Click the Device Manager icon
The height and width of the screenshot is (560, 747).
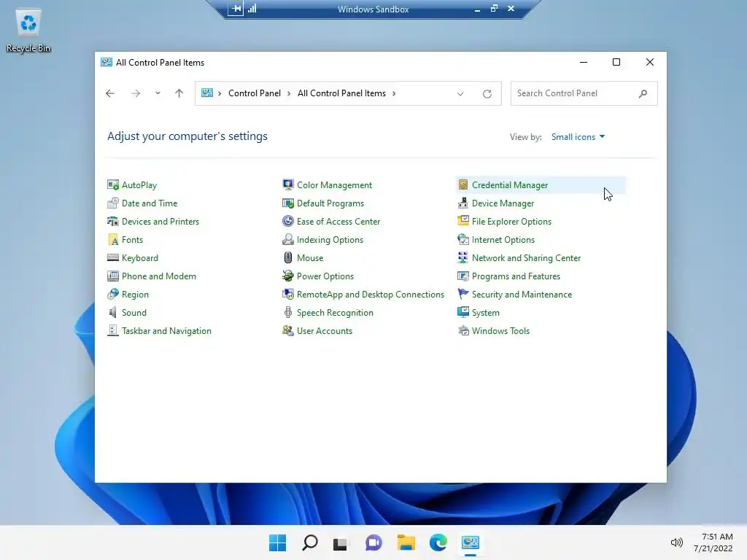click(x=463, y=203)
